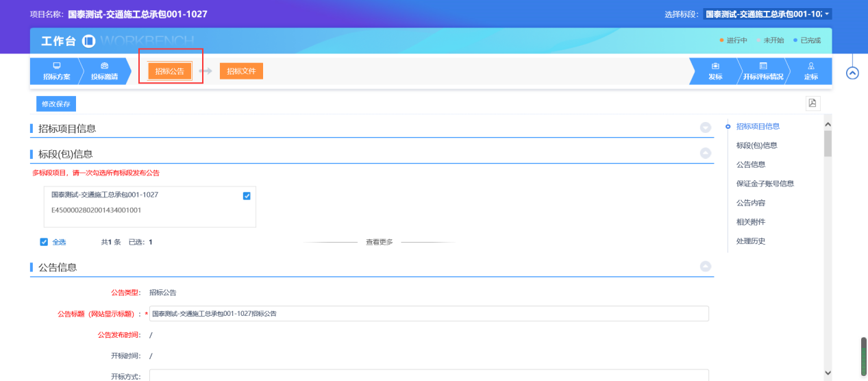Collapse the 招标项目信息 section
Viewport: 868px width, 381px height.
pyautogui.click(x=705, y=128)
